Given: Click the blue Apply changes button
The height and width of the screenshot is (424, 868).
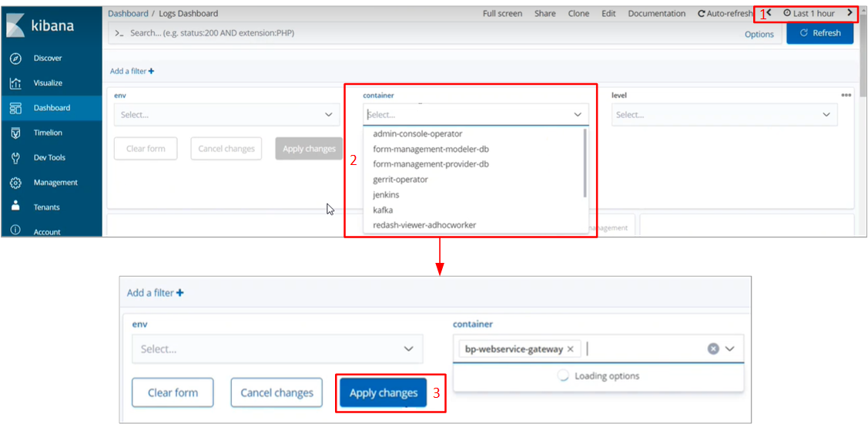Looking at the screenshot, I should point(383,393).
